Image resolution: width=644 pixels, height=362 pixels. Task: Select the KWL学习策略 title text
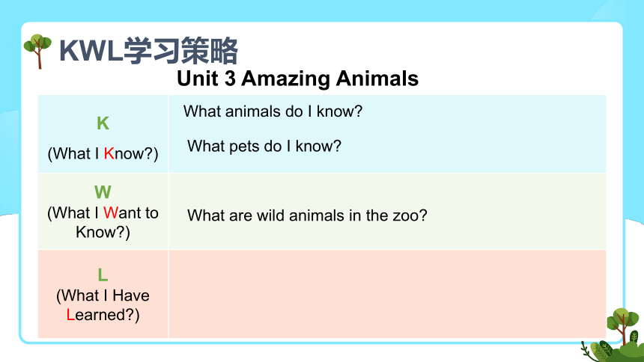(148, 50)
